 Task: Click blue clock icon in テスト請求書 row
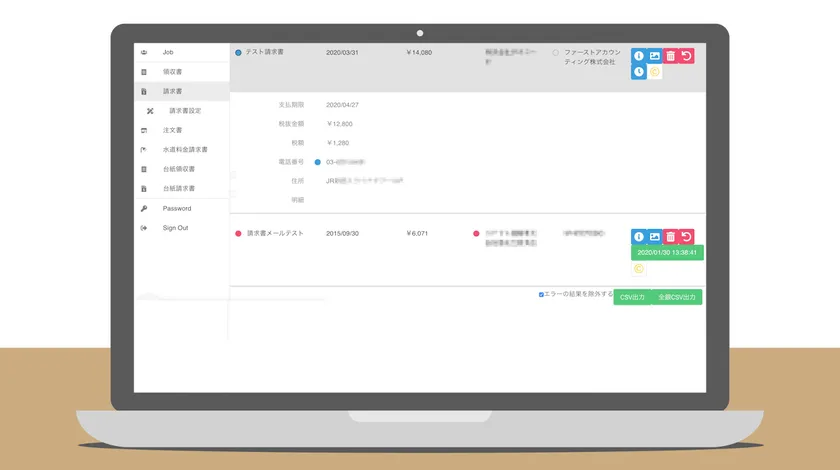coord(638,72)
